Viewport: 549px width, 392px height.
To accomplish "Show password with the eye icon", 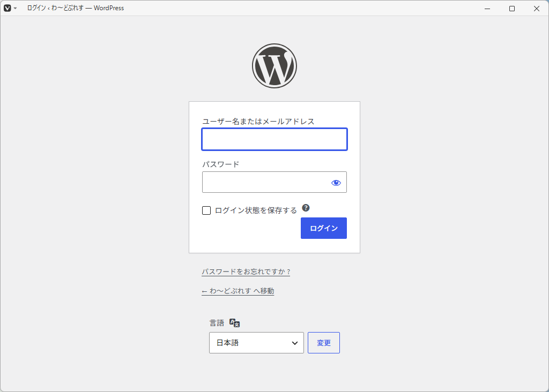I will (x=336, y=183).
